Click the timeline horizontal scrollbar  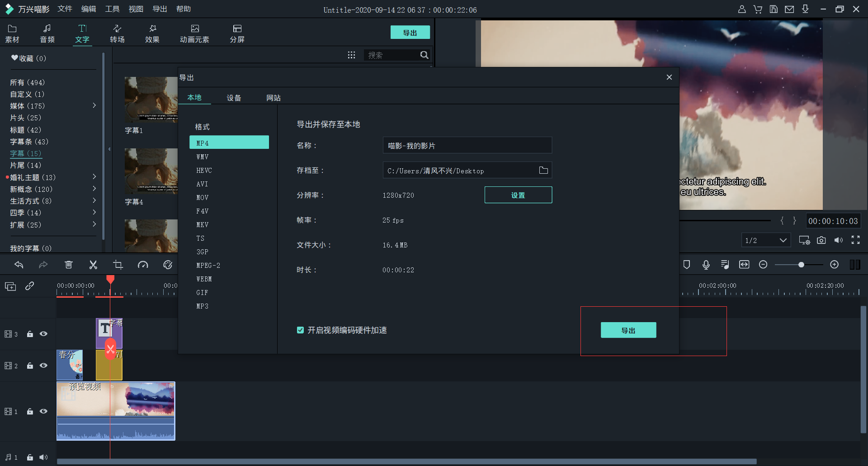pos(406,461)
